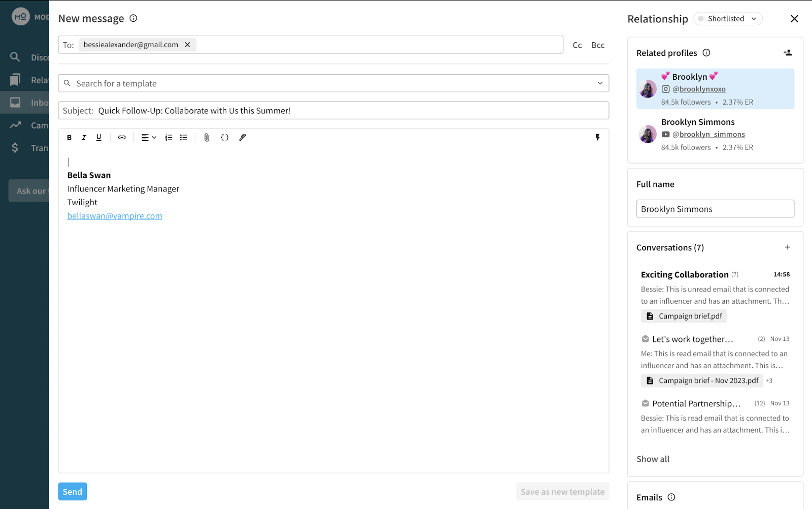Remove bessiealexander@gmail.com from recipients
Image resolution: width=812 pixels, height=509 pixels.
188,45
